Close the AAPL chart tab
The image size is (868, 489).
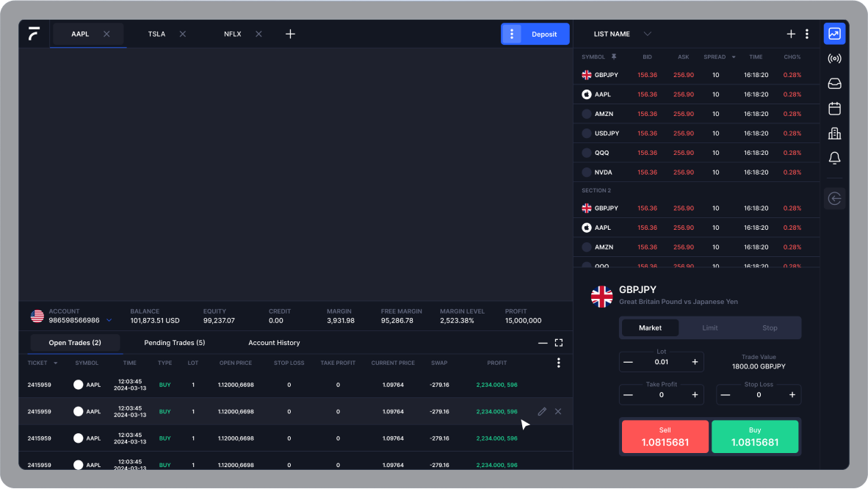click(x=106, y=34)
